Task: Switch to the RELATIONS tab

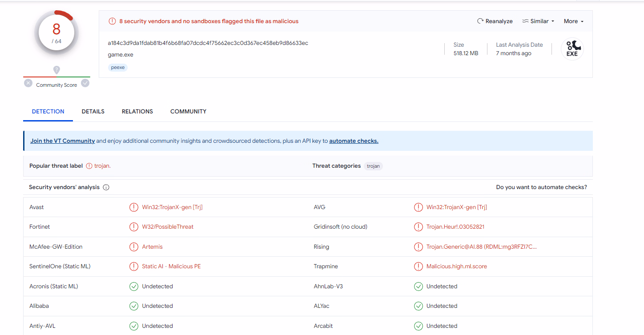Action: [137, 111]
